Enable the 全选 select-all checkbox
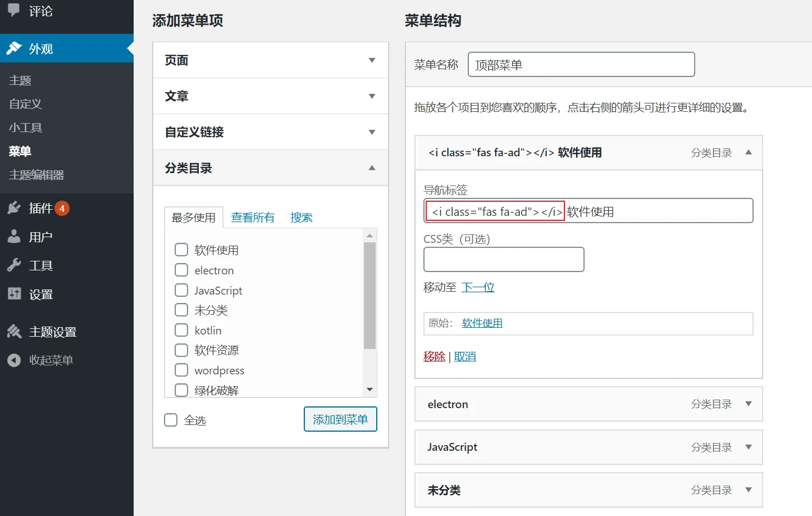812x516 pixels. 171,420
